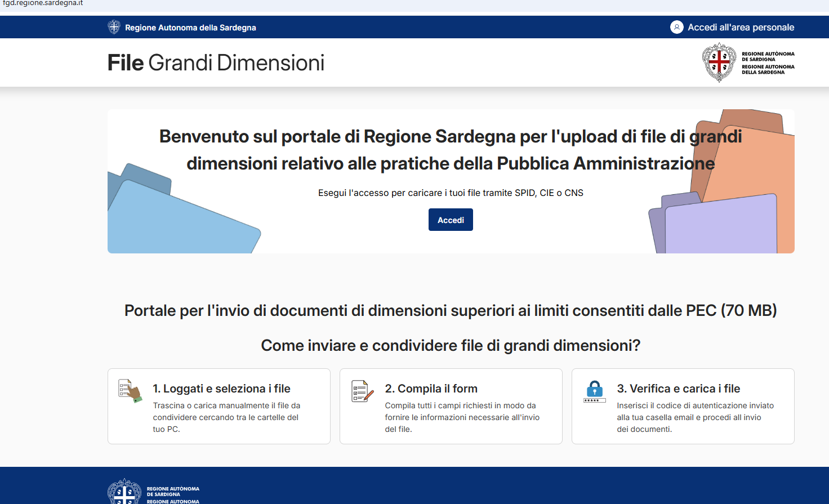Click the padlock password icon
The height and width of the screenshot is (504, 829).
(594, 391)
